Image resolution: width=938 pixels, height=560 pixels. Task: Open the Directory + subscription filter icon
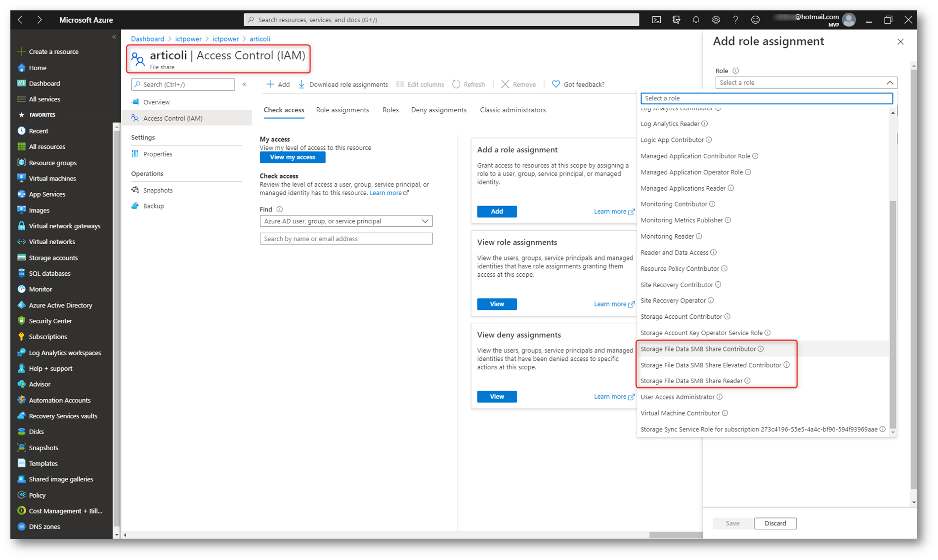pos(676,20)
